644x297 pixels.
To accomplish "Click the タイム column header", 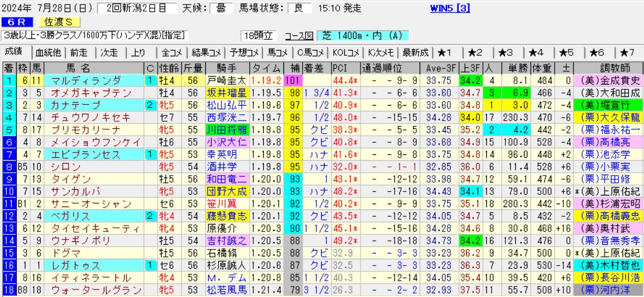I will [x=266, y=67].
